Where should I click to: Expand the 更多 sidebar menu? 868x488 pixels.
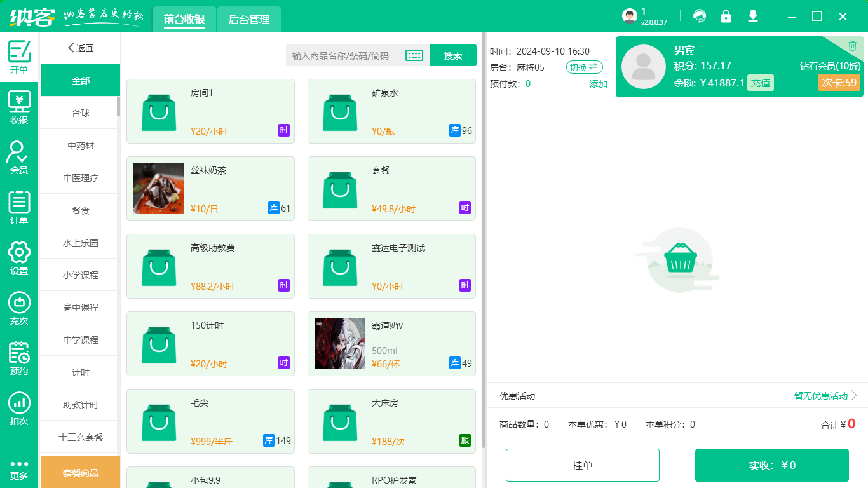point(19,468)
